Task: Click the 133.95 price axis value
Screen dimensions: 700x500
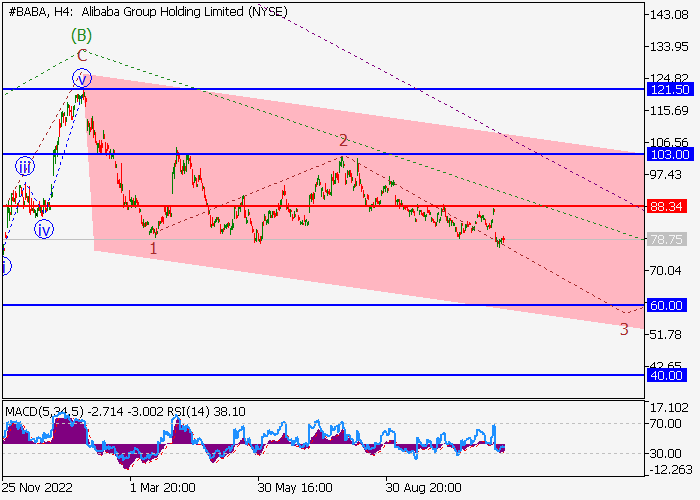Action: (670, 46)
